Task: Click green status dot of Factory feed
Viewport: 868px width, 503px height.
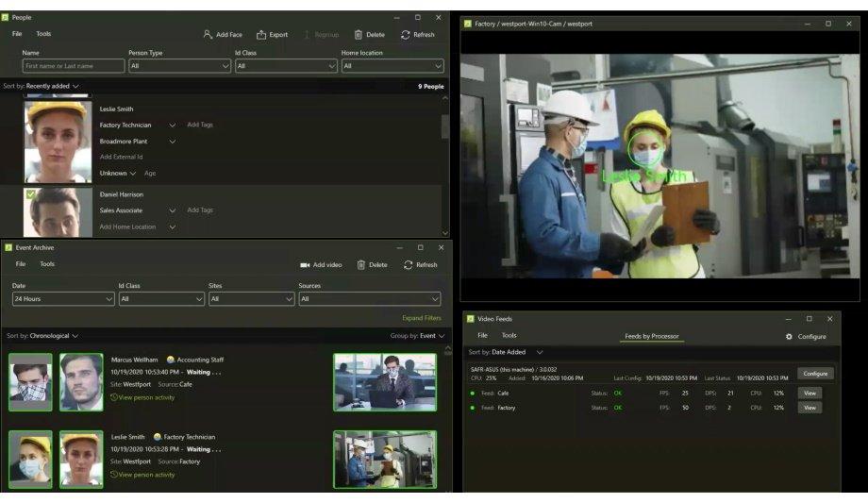Action: pos(472,408)
